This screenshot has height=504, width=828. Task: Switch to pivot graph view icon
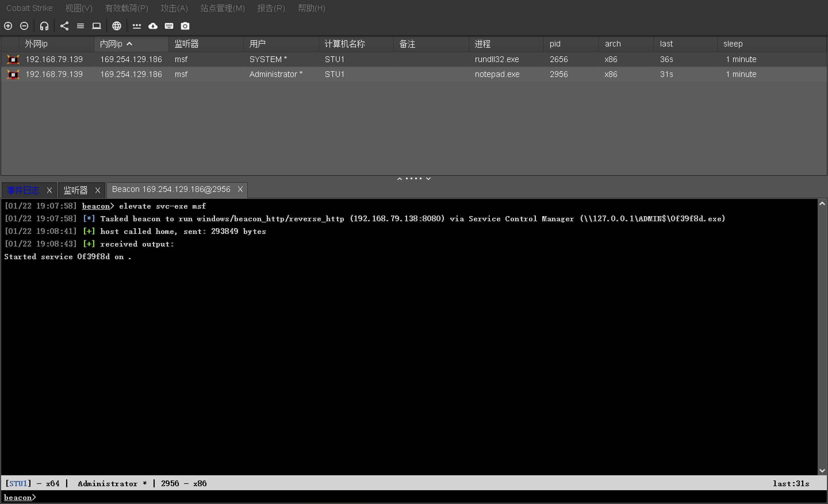point(64,26)
